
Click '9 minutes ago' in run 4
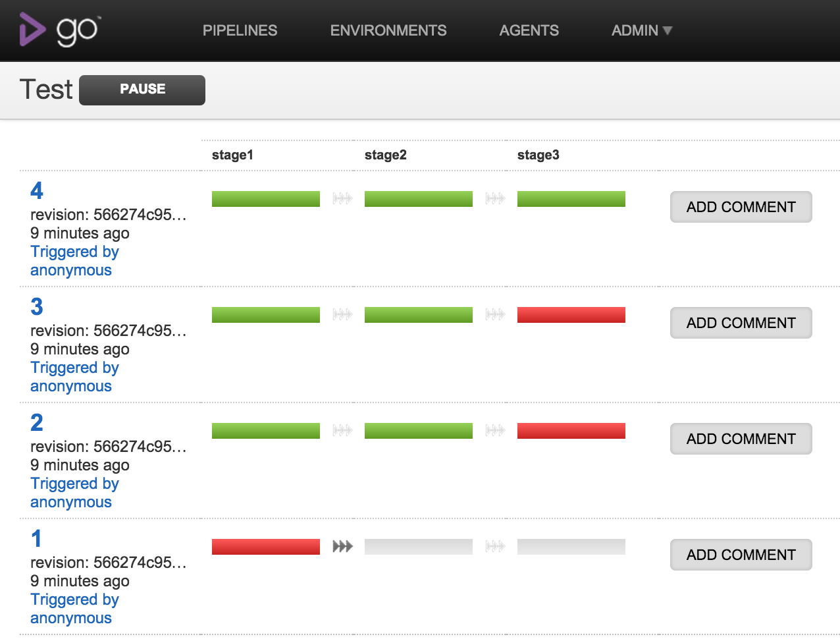click(80, 233)
